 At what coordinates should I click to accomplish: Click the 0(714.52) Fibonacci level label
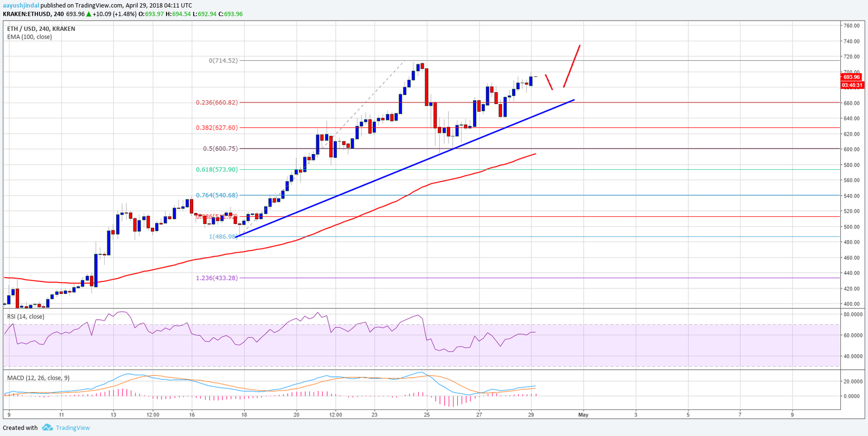click(223, 61)
